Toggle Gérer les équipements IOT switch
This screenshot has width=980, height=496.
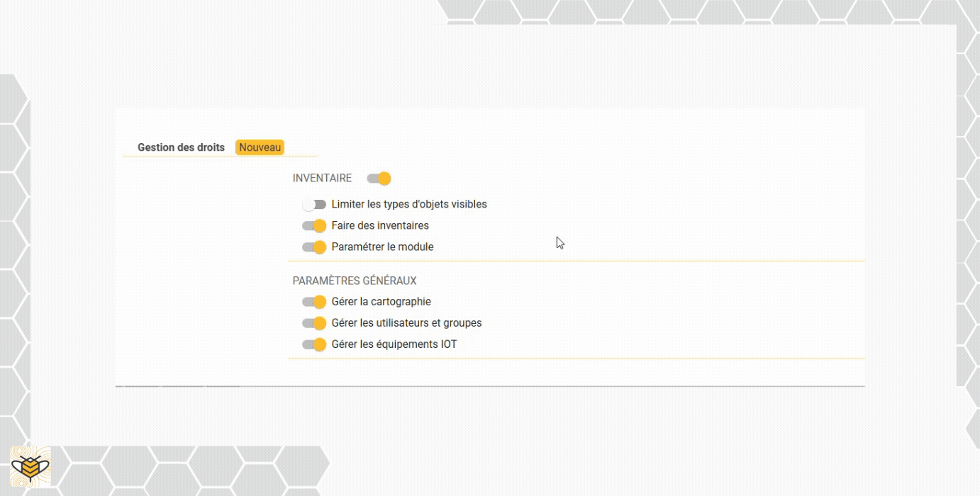(314, 344)
